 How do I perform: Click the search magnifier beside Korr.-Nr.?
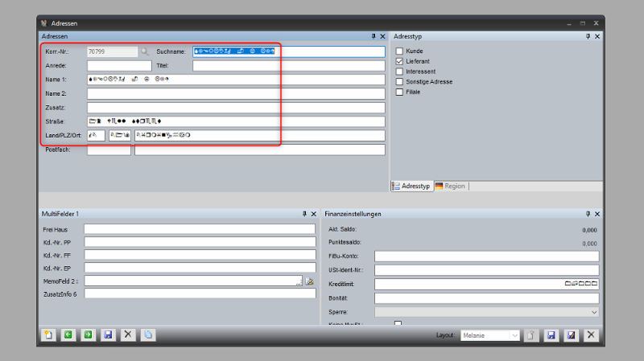pos(145,51)
